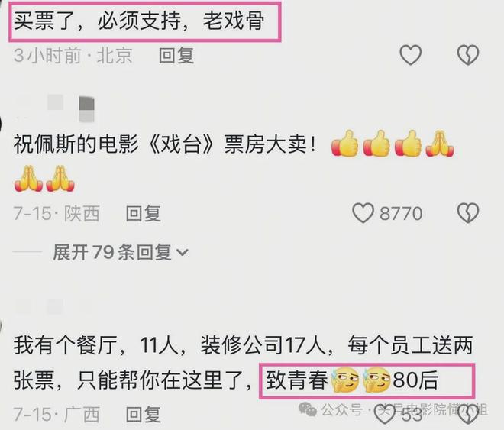Dislike the Beijing comment with broken heart
This screenshot has height=430, width=504.
tap(468, 55)
